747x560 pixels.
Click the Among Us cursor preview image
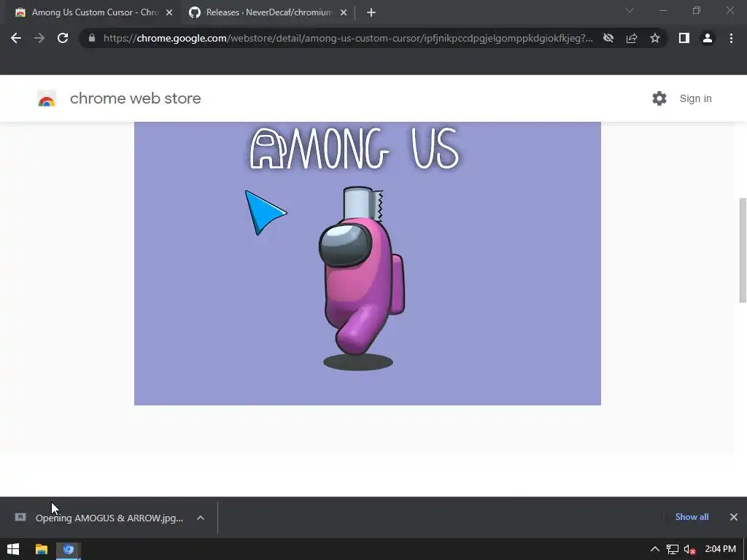[368, 263]
